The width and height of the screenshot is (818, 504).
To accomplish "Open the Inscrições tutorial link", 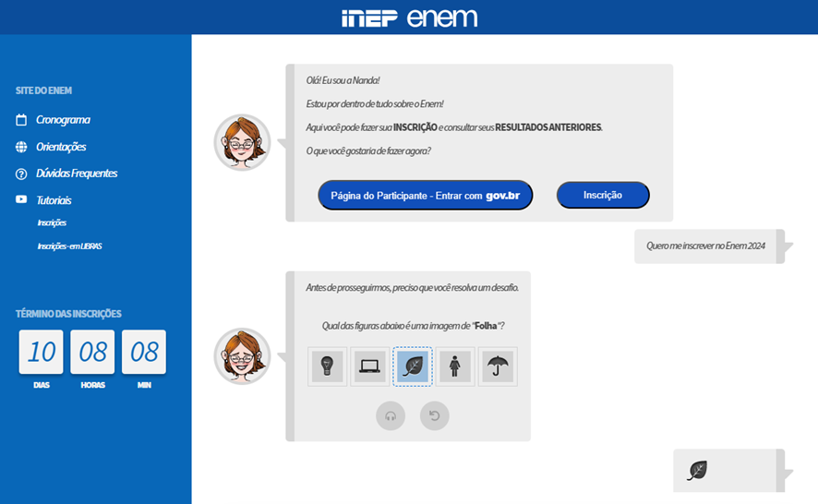I will tap(52, 222).
